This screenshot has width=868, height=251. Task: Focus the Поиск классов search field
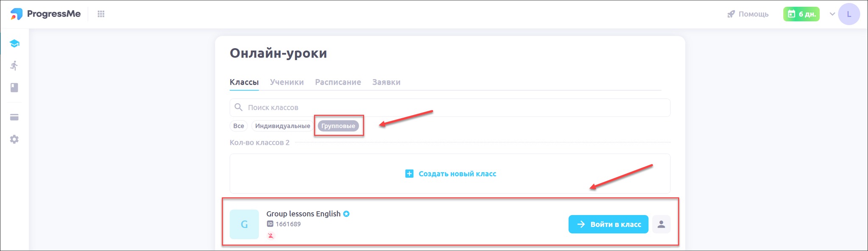(449, 108)
